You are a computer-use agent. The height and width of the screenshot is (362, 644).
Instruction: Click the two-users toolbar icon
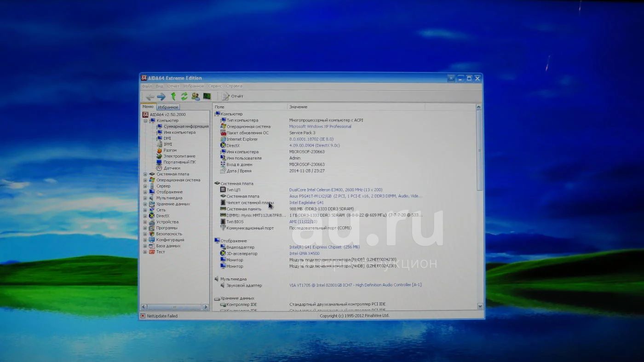point(195,96)
